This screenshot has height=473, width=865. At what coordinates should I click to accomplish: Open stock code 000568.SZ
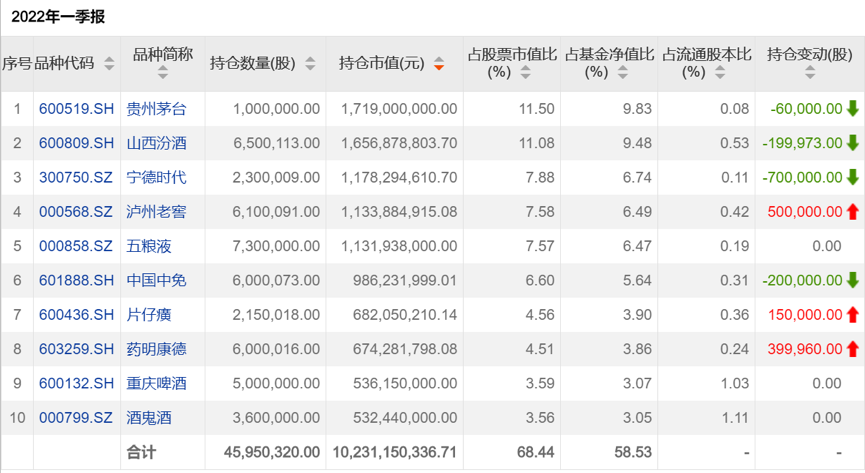pos(76,211)
